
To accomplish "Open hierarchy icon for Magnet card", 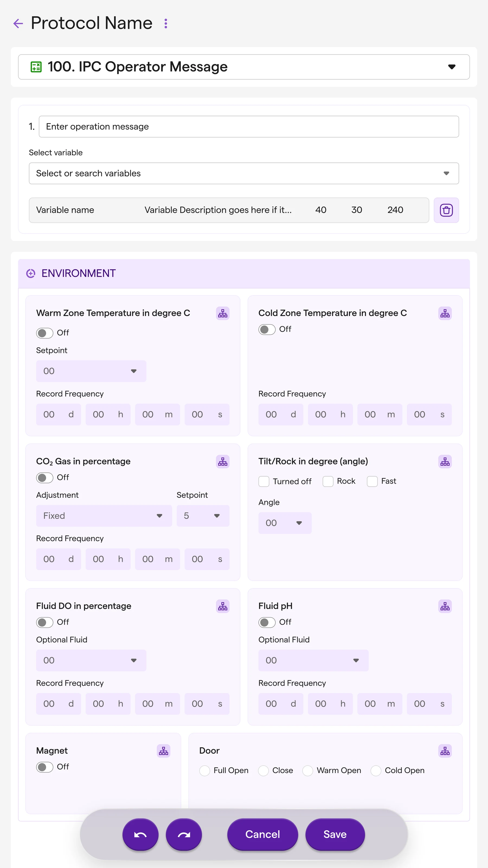I will point(163,751).
